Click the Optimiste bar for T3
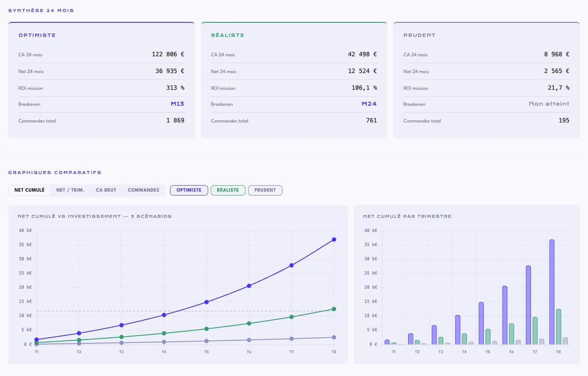Image resolution: width=588 pixels, height=376 pixels. coord(434,335)
